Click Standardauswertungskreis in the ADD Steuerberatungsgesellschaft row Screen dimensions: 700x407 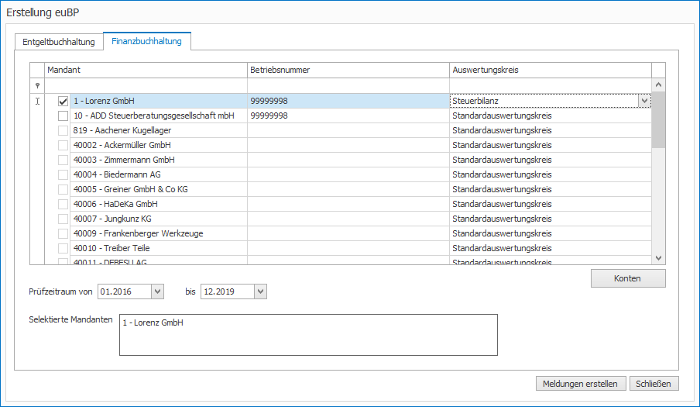click(x=502, y=116)
